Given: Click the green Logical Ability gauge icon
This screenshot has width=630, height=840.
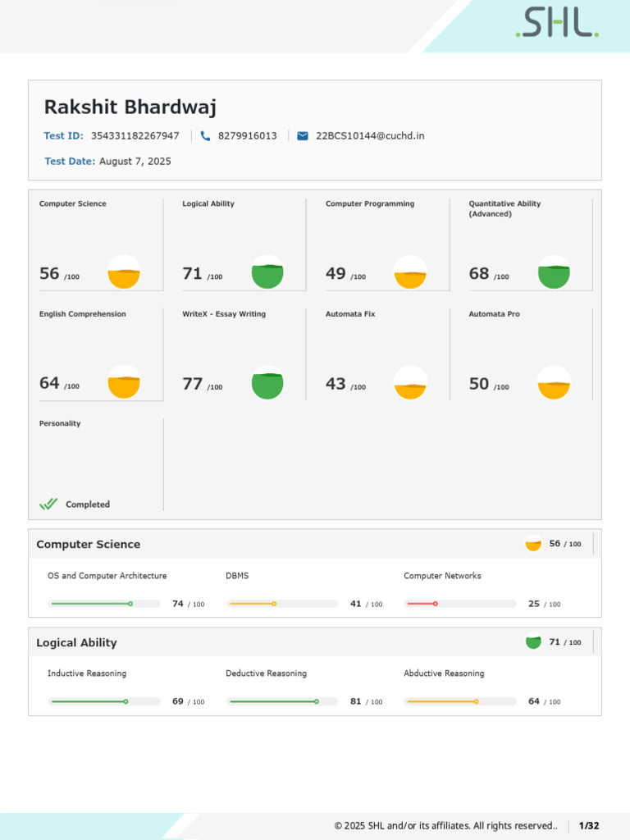Looking at the screenshot, I should 267,272.
